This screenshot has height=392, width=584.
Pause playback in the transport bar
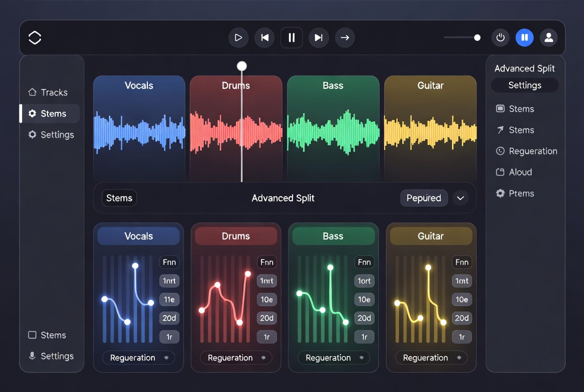pos(291,37)
